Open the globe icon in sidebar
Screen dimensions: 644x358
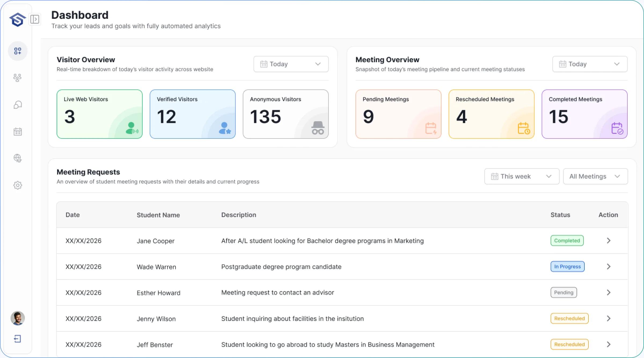(x=18, y=158)
